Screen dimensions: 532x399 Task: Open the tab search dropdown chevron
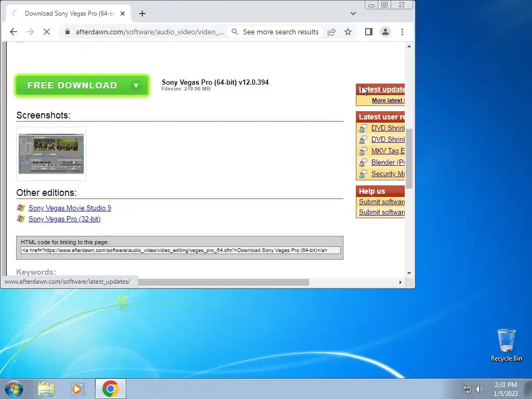[x=353, y=14]
